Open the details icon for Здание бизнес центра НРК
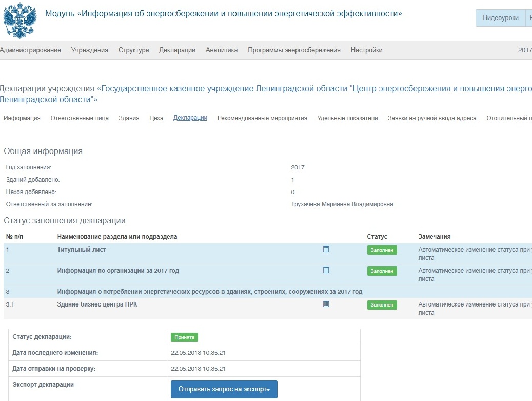The width and height of the screenshot is (532, 401). [x=325, y=304]
